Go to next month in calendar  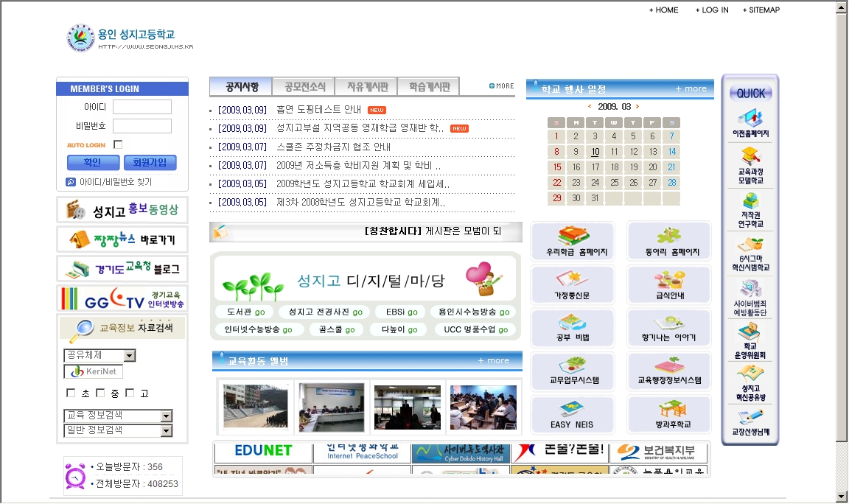pos(637,107)
